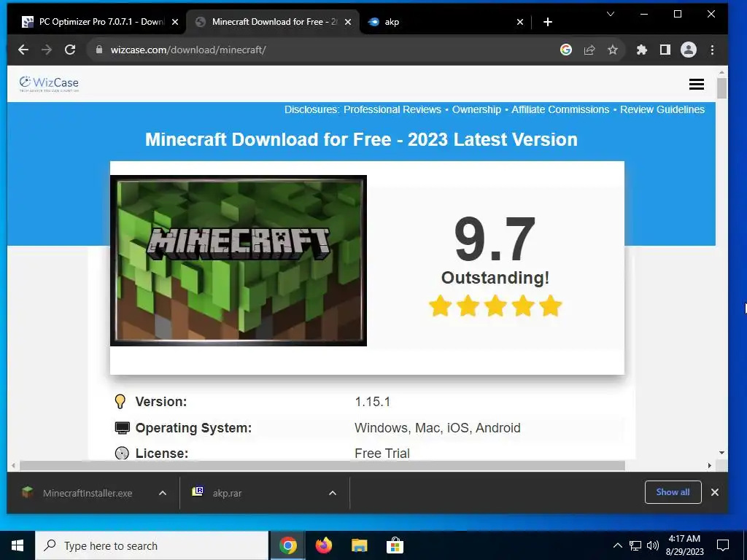The image size is (747, 560).
Task: Click scroll down arrow of page
Action: point(721,453)
